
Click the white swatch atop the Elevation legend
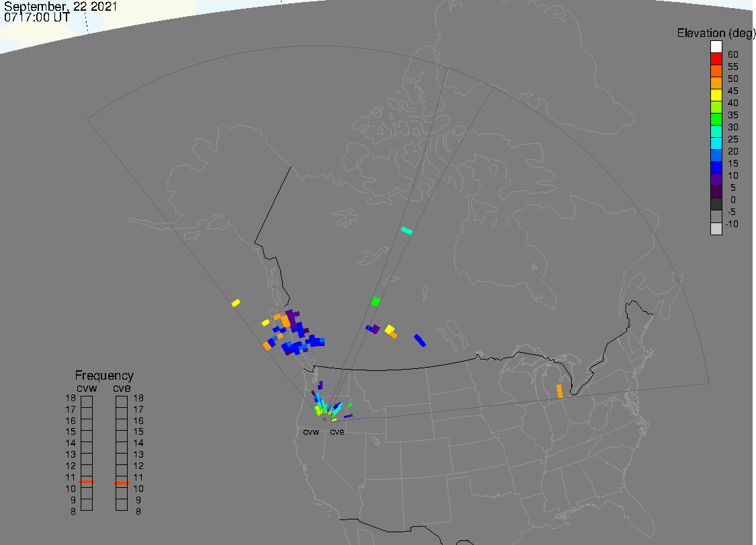tap(716, 46)
